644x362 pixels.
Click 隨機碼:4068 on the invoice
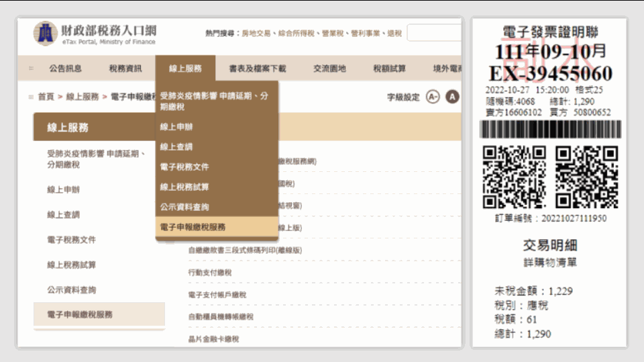pos(510,101)
